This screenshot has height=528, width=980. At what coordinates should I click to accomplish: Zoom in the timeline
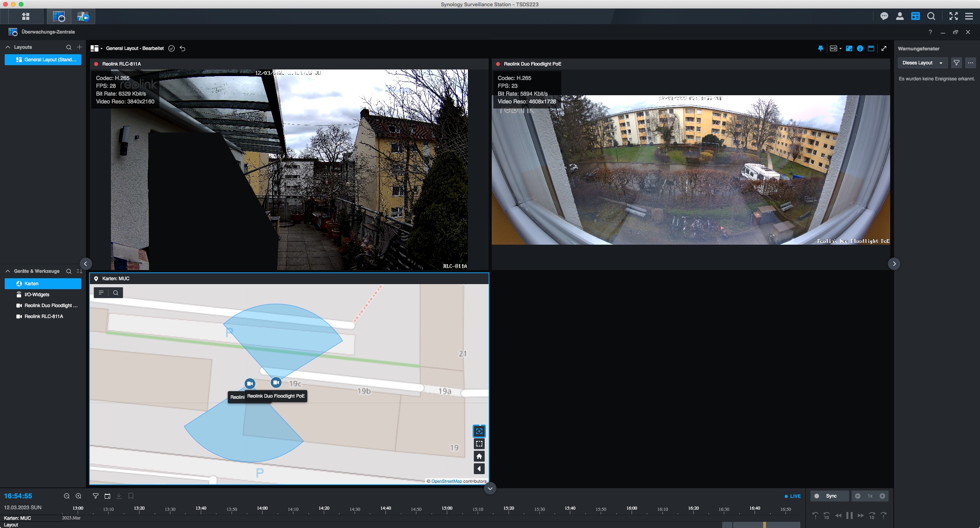[x=79, y=496]
